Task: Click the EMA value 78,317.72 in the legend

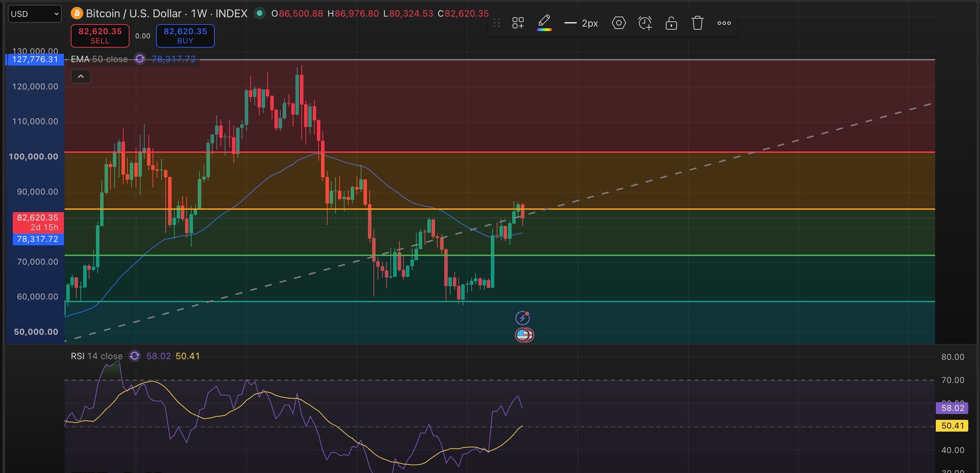Action: (174, 59)
